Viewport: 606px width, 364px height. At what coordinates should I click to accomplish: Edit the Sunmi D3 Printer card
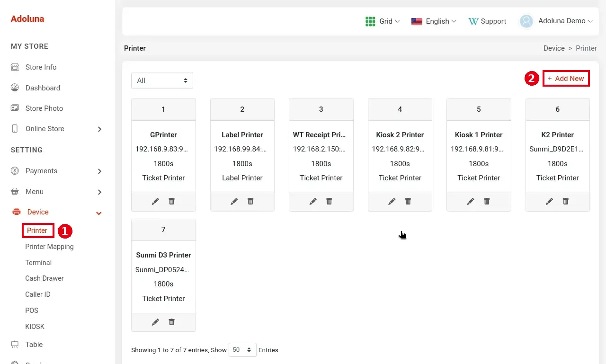155,322
